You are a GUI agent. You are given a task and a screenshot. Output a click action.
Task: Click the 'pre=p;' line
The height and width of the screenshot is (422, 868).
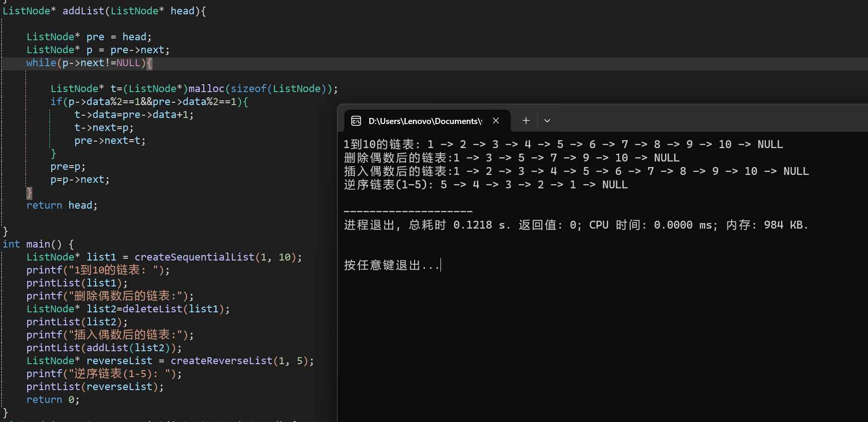tap(68, 167)
